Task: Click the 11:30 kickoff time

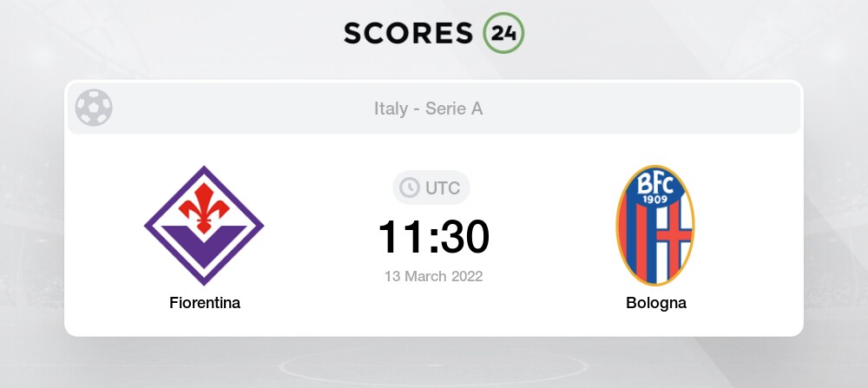Action: tap(433, 236)
